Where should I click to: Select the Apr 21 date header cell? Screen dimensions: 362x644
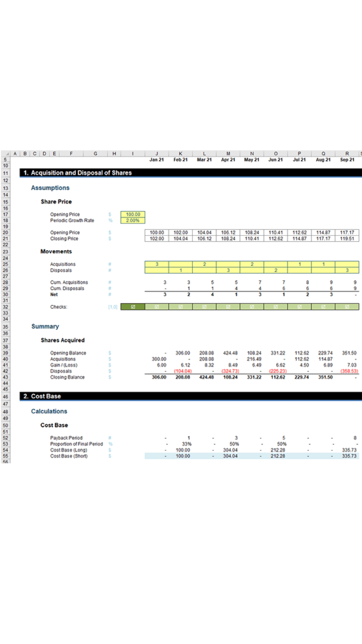pyautogui.click(x=228, y=160)
